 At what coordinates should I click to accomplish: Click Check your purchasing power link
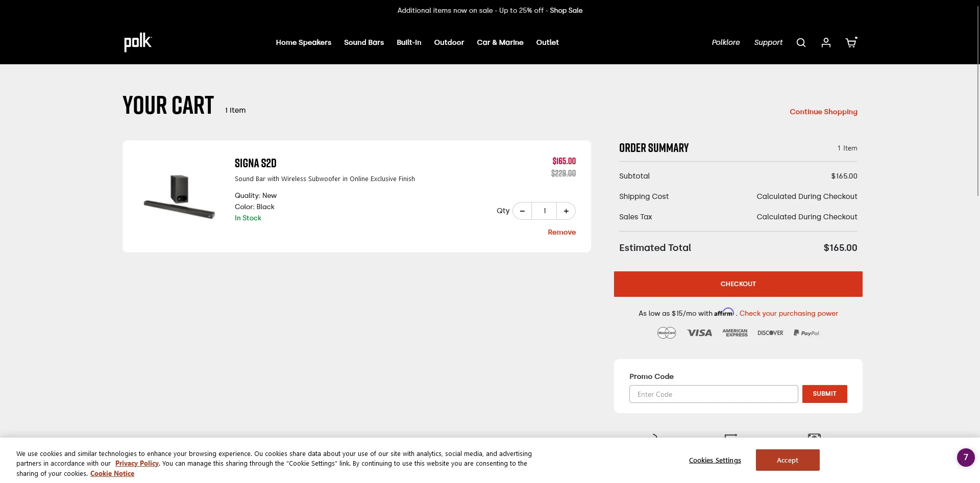pos(789,313)
